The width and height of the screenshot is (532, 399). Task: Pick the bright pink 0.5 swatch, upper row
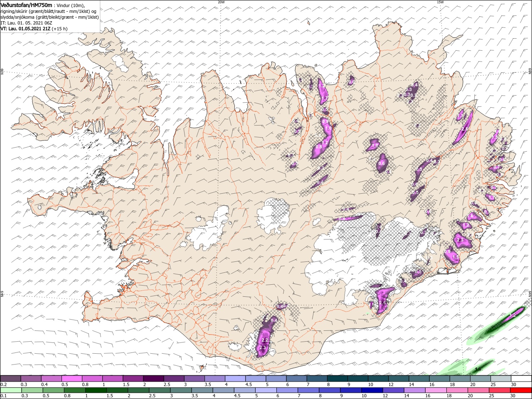(71, 379)
